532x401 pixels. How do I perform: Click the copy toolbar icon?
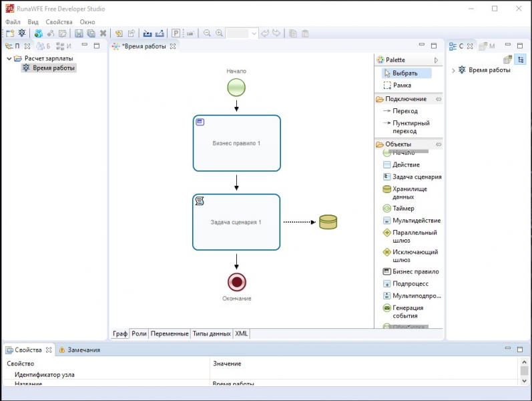point(293,33)
